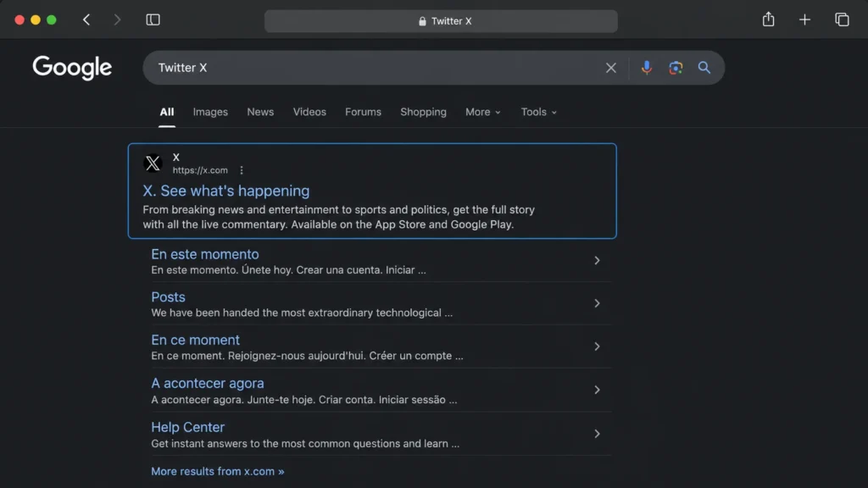868x488 pixels.
Task: Open 'X. See what's happening' link
Action: point(225,191)
